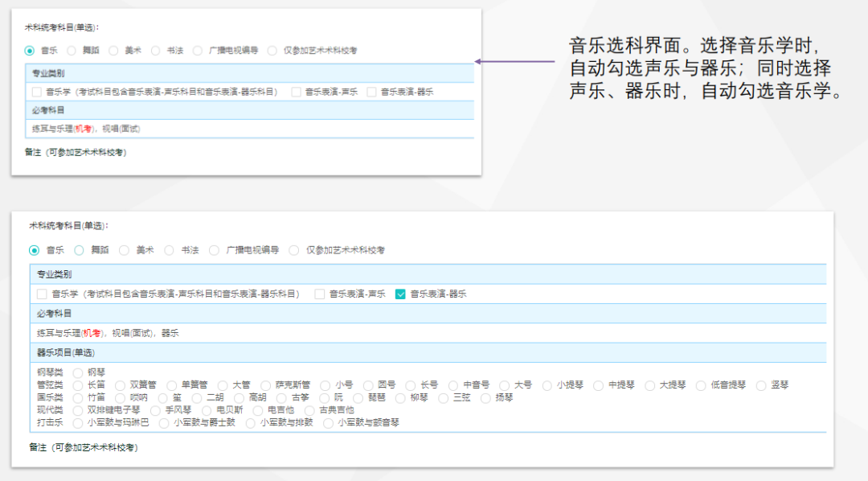
Task: Choose 圆号 instrument radio button
Action: click(368, 385)
